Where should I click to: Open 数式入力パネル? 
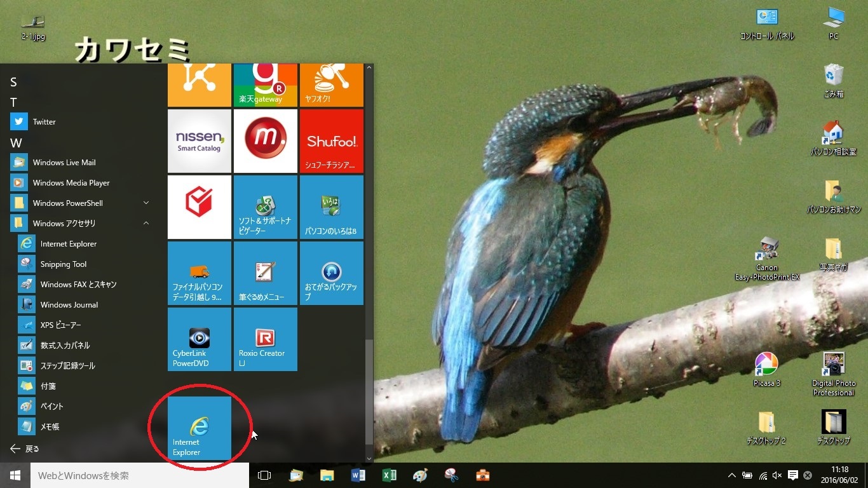click(84, 345)
